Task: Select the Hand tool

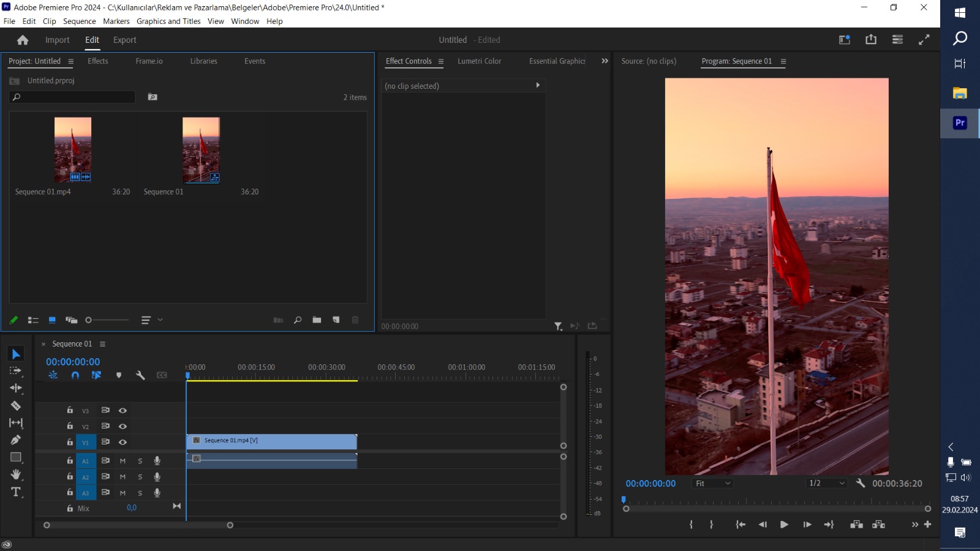Action: click(x=16, y=475)
